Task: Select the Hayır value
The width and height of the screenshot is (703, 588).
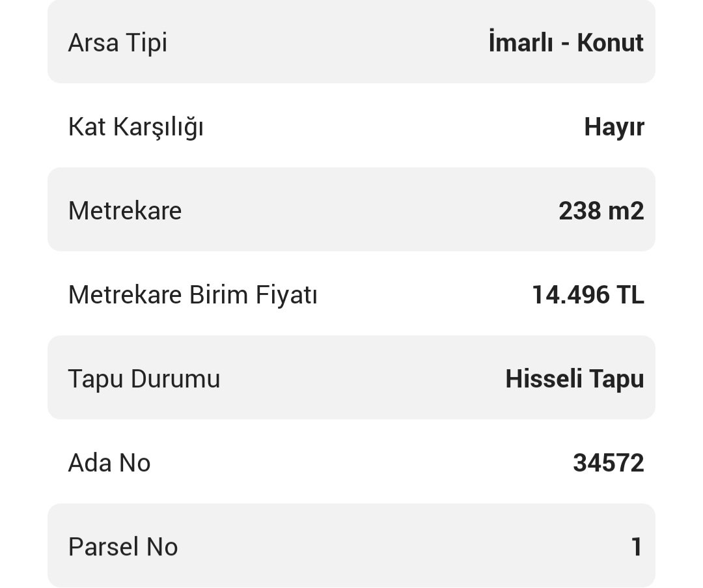Action: (614, 126)
